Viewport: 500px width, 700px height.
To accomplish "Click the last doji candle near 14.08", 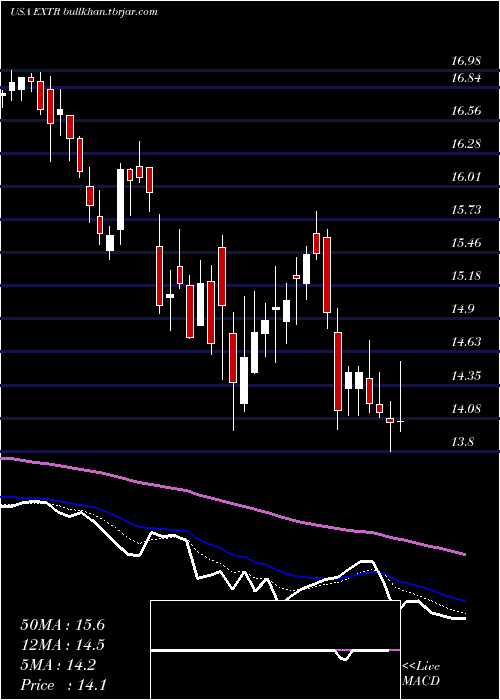I will [400, 421].
